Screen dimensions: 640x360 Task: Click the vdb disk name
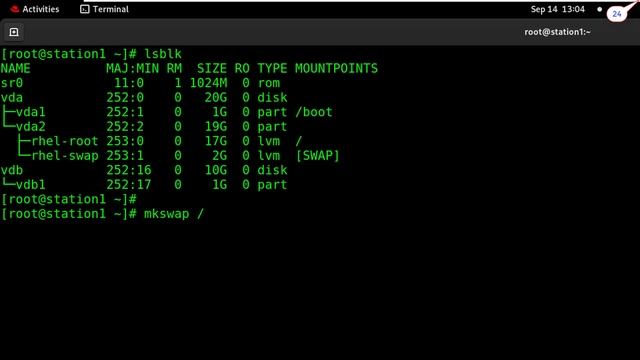click(x=12, y=170)
